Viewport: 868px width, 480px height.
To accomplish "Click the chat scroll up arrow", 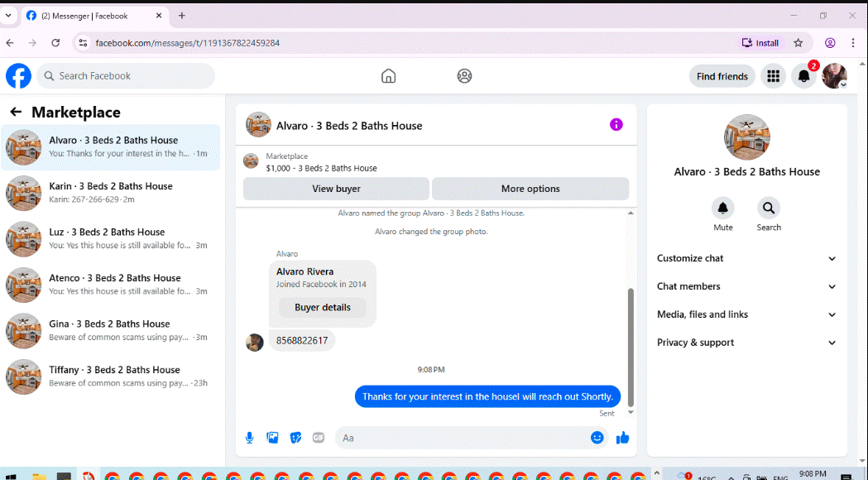I will pos(631,214).
